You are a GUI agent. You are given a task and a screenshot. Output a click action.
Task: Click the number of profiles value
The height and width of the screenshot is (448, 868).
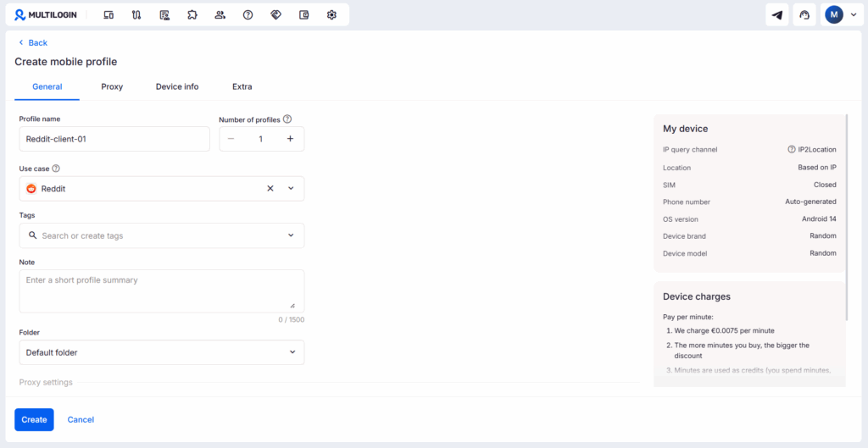[261, 139]
